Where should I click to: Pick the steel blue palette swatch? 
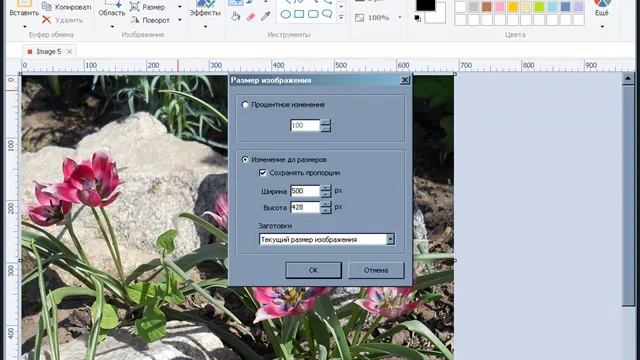tap(566, 7)
